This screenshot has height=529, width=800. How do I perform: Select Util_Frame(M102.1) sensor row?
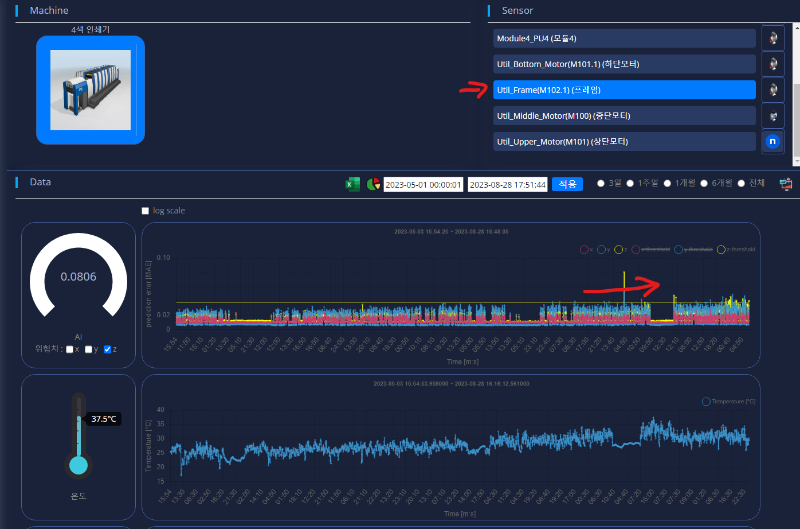click(x=624, y=90)
